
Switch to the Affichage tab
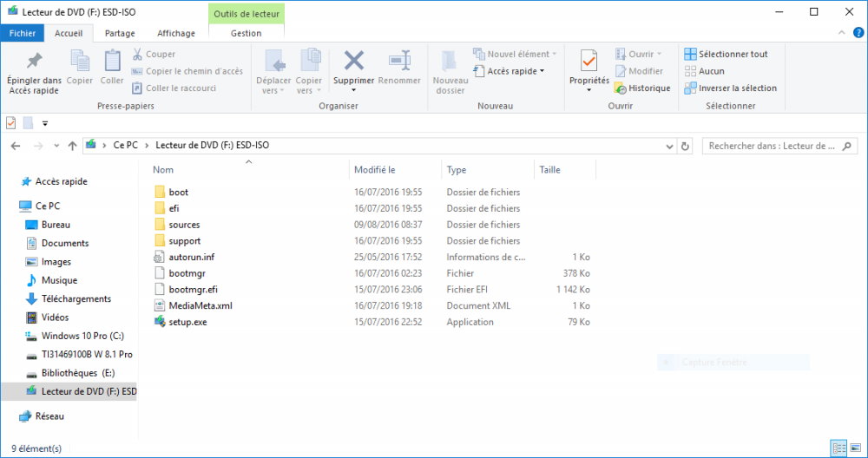point(176,33)
